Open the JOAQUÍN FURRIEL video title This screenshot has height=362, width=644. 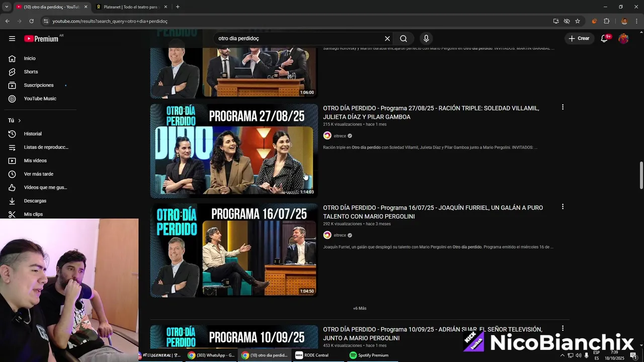tap(433, 212)
